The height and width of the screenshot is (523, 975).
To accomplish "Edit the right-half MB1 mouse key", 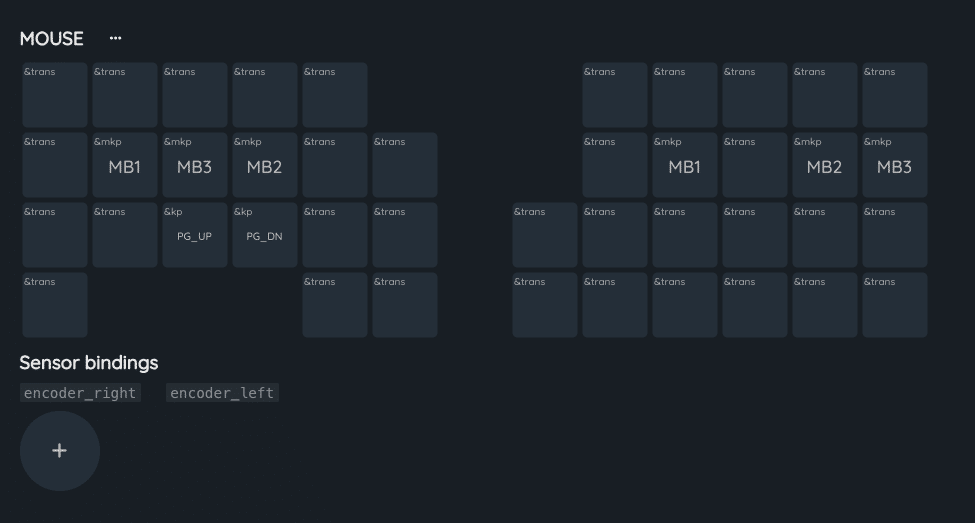I will pos(685,165).
